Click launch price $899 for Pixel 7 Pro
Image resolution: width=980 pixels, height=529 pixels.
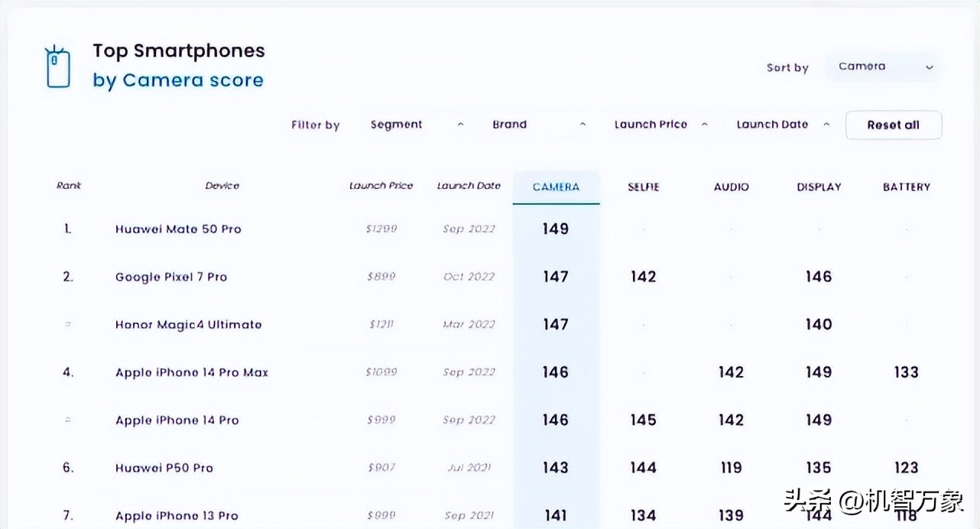click(x=381, y=277)
